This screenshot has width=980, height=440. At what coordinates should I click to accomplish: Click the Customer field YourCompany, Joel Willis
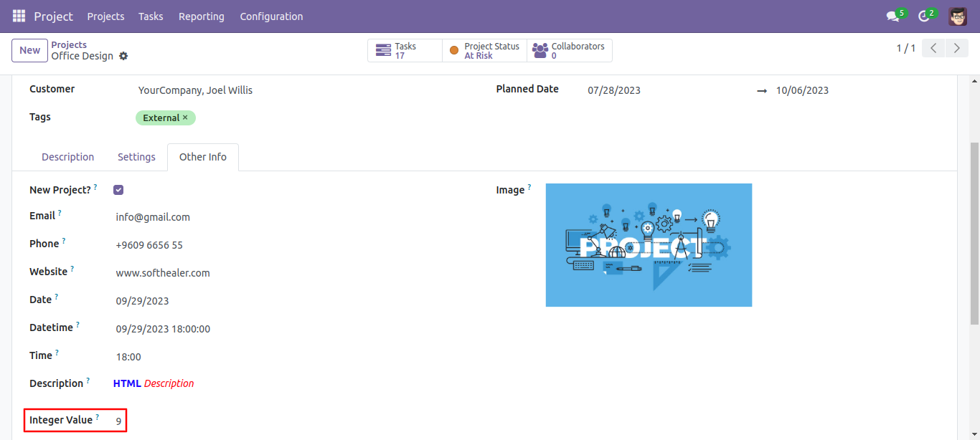pos(195,90)
